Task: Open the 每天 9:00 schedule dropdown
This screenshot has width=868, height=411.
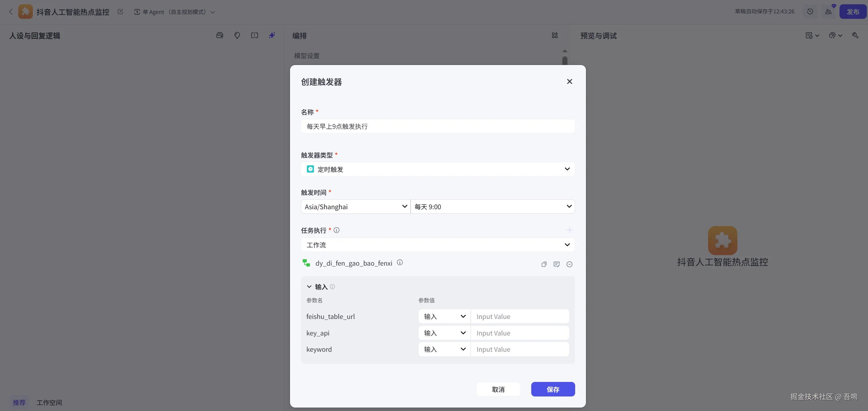Action: (493, 207)
